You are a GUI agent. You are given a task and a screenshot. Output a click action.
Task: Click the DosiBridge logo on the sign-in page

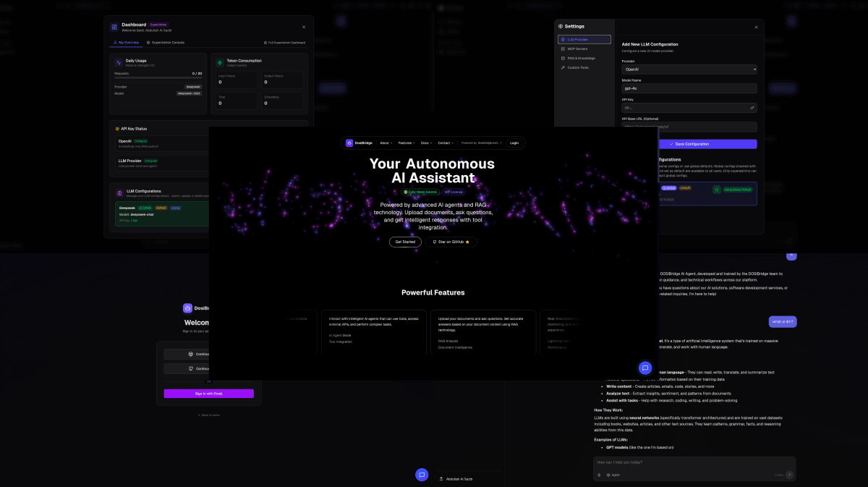tap(187, 308)
